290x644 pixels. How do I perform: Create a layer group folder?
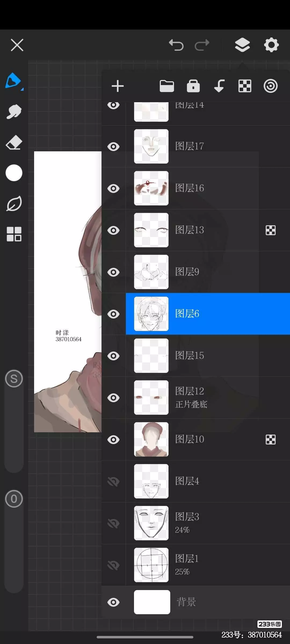click(167, 86)
